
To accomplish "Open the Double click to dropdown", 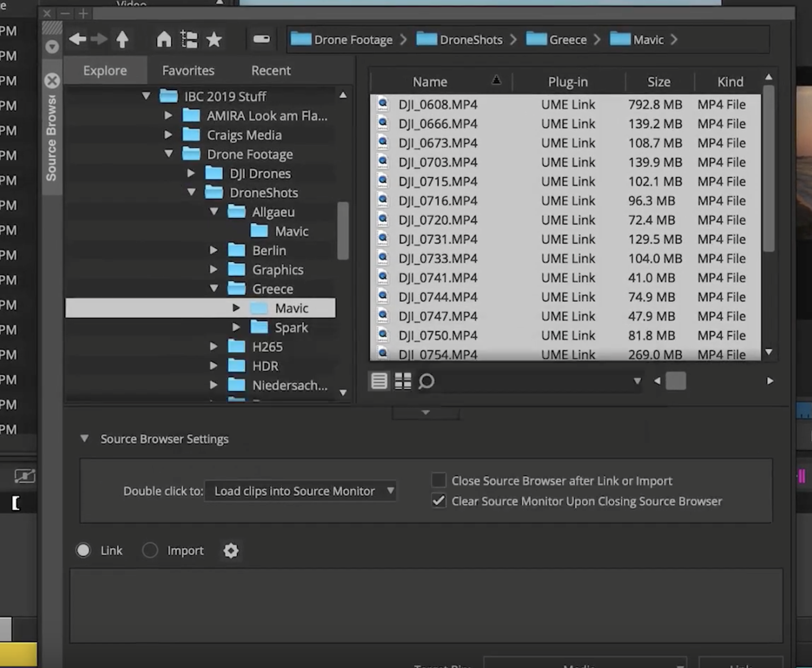I will [x=300, y=491].
